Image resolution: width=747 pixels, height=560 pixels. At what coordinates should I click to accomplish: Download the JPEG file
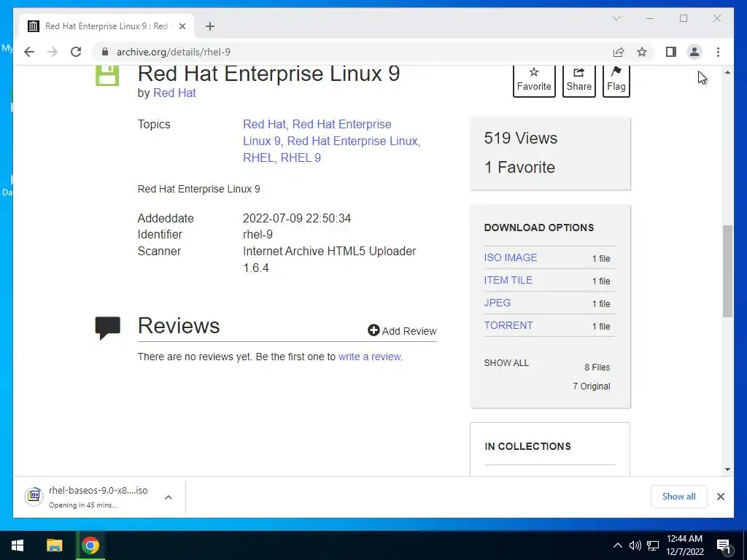pos(498,303)
